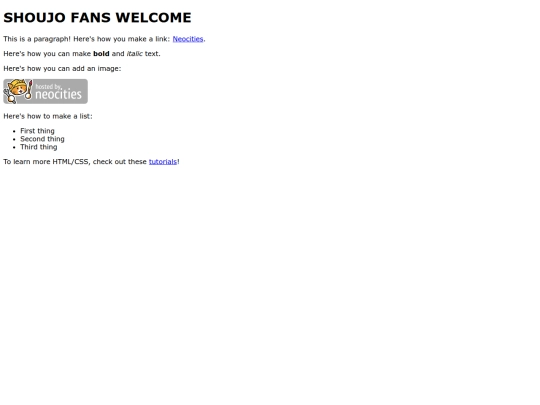540x405 pixels.
Task: Click the SHOUJO FANS WELCOME heading
Action: [97, 18]
